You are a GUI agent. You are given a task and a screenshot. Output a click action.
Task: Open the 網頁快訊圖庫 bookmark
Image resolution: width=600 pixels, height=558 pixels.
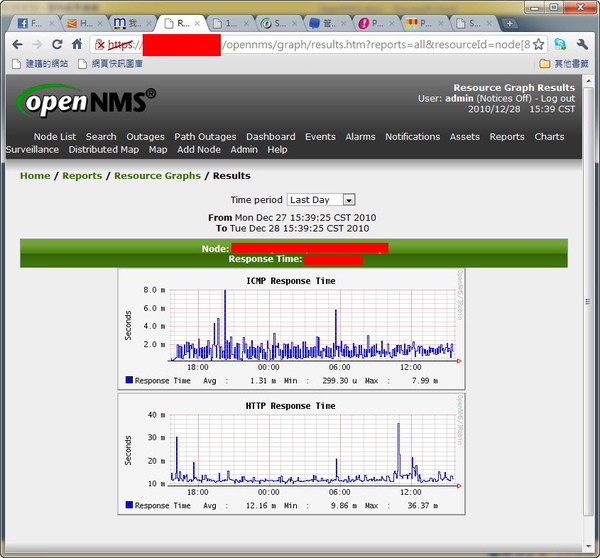coord(110,64)
